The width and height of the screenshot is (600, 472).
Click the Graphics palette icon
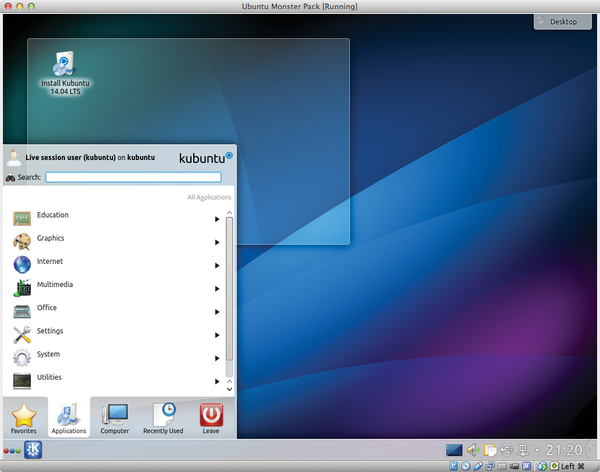coord(22,241)
